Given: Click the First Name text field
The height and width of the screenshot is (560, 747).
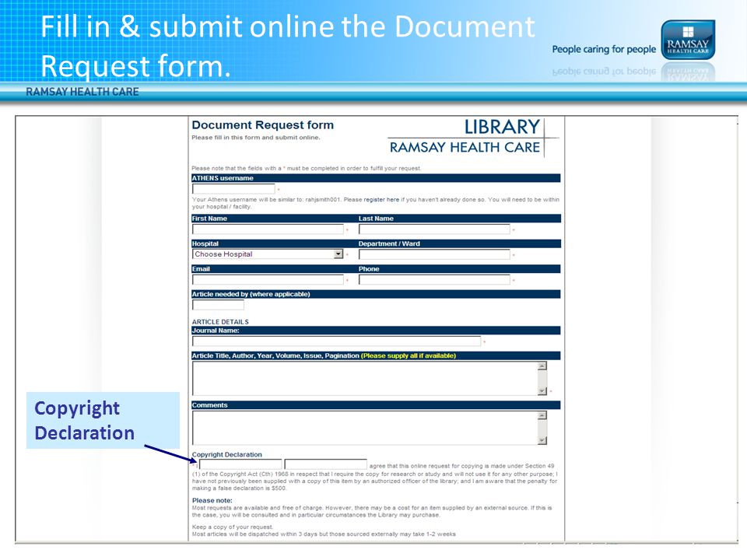Looking at the screenshot, I should coord(268,229).
